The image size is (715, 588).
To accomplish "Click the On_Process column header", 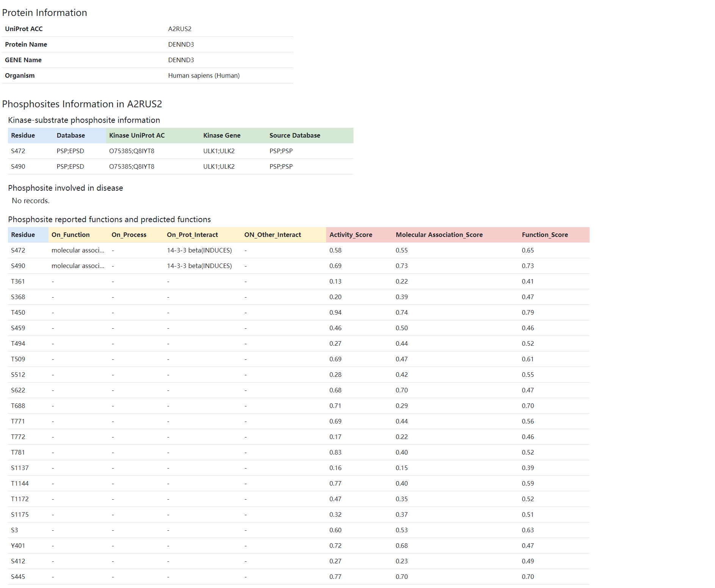I will point(129,235).
